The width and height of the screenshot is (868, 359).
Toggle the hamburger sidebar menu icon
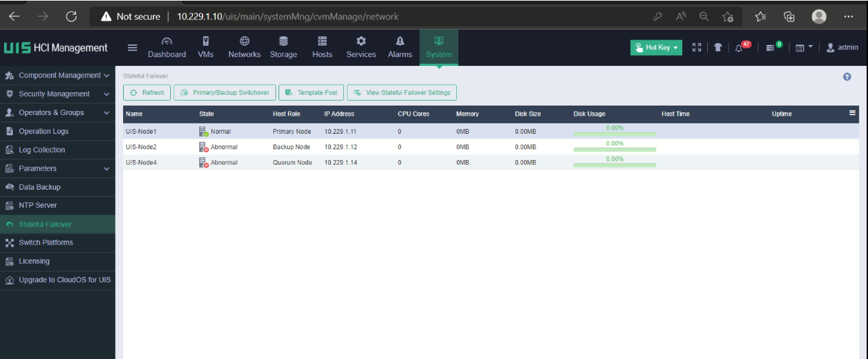(x=133, y=48)
